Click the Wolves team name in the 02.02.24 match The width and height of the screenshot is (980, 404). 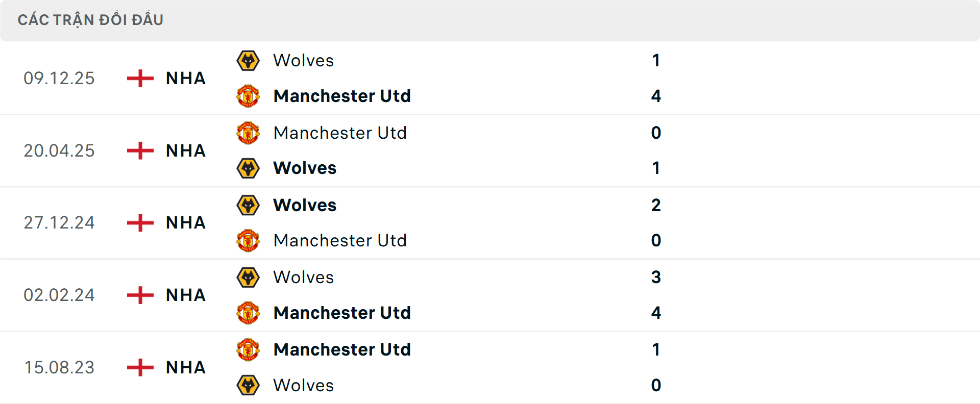(x=303, y=277)
